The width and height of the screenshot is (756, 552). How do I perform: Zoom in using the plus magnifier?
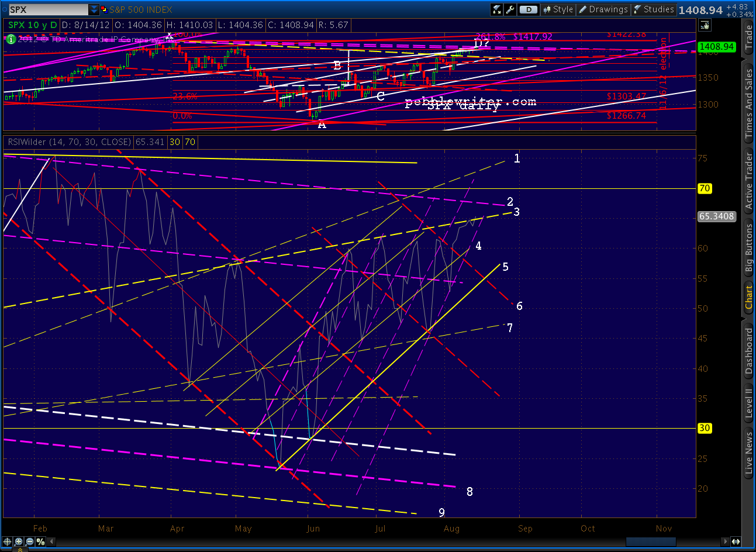pos(19,542)
